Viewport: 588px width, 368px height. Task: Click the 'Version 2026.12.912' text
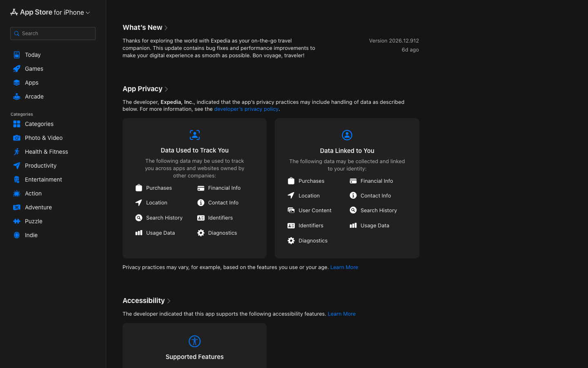click(394, 41)
